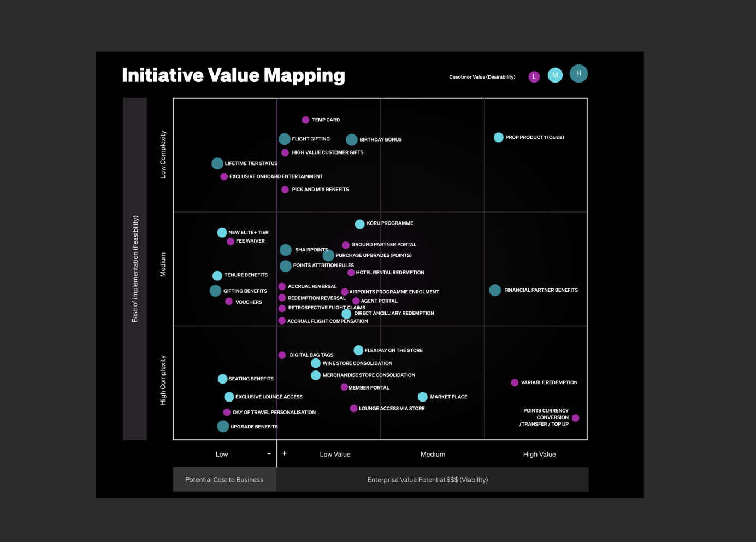Select the TEMP CARD purple dot
This screenshot has height=542, width=756.
pyautogui.click(x=305, y=120)
